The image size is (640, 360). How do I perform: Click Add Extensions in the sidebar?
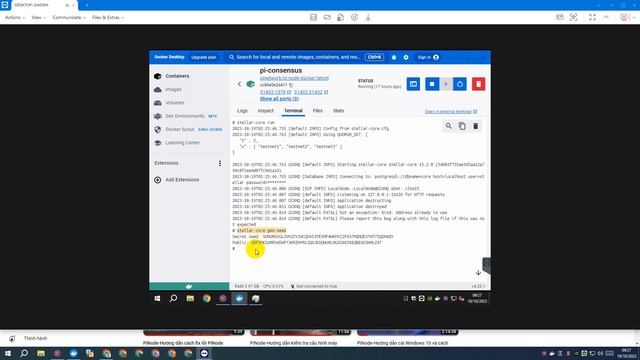click(x=182, y=180)
